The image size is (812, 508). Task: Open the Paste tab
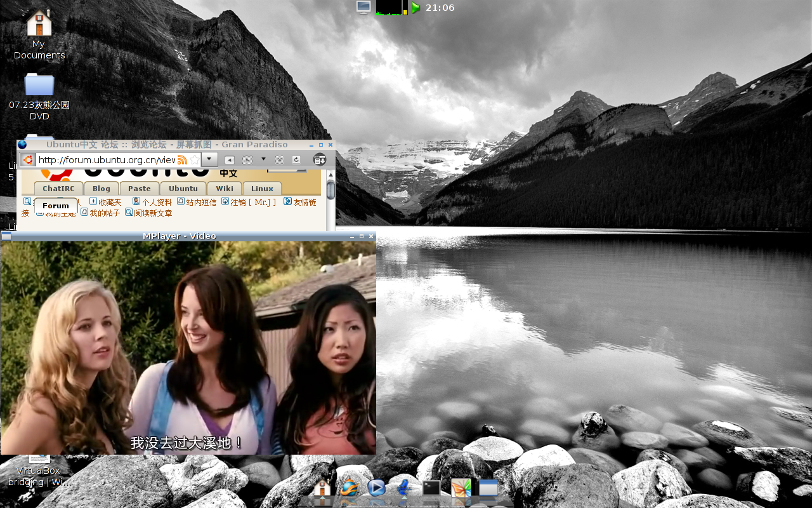coord(140,189)
